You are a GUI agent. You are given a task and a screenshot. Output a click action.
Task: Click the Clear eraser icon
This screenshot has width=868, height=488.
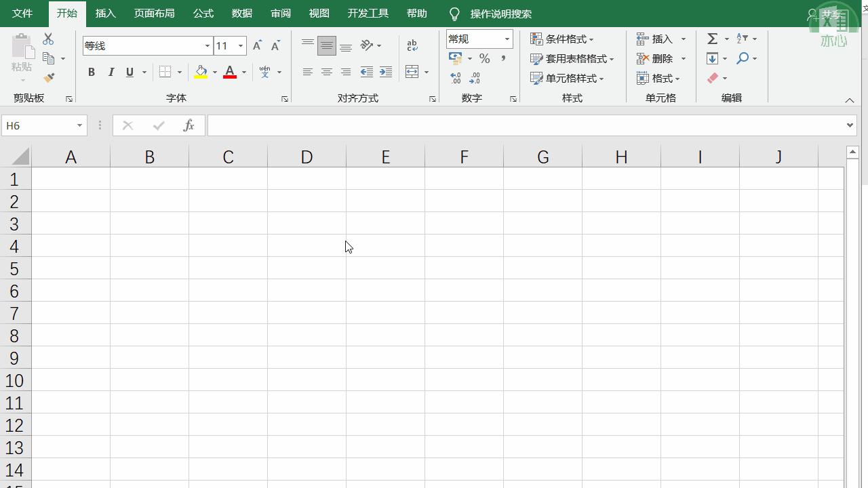713,78
